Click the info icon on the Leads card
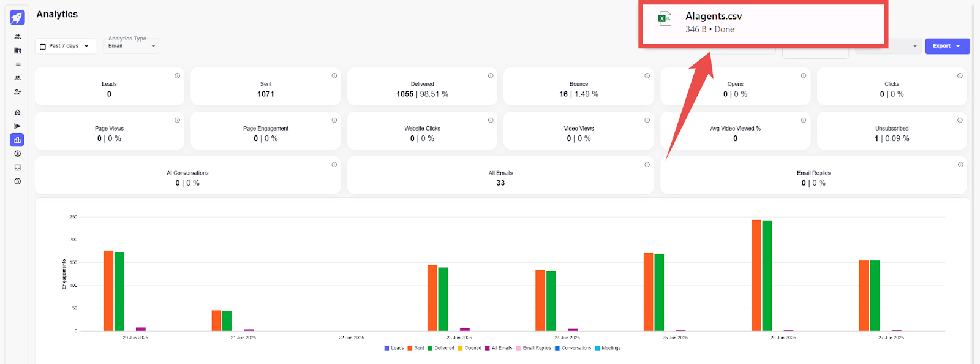This screenshot has width=980, height=364. click(x=177, y=76)
